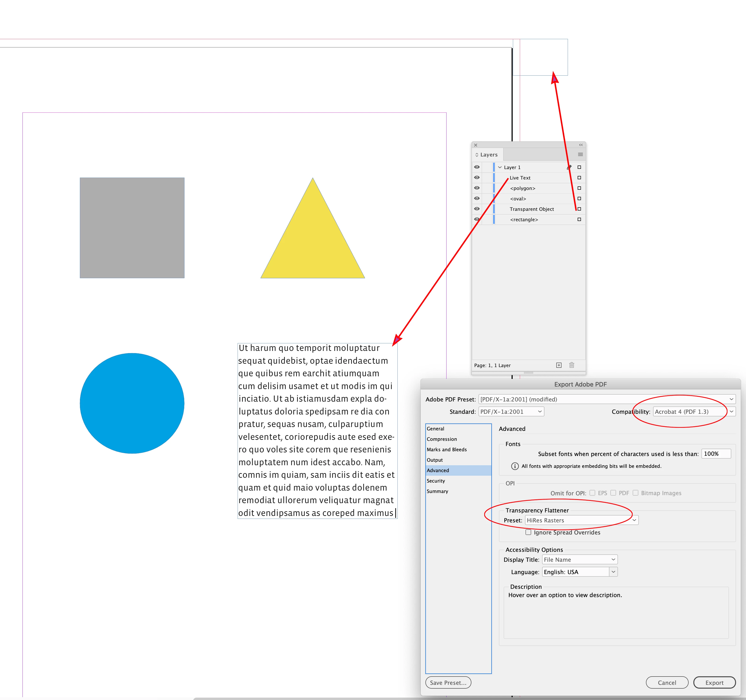
Task: Click Save Preset button
Action: pos(448,683)
